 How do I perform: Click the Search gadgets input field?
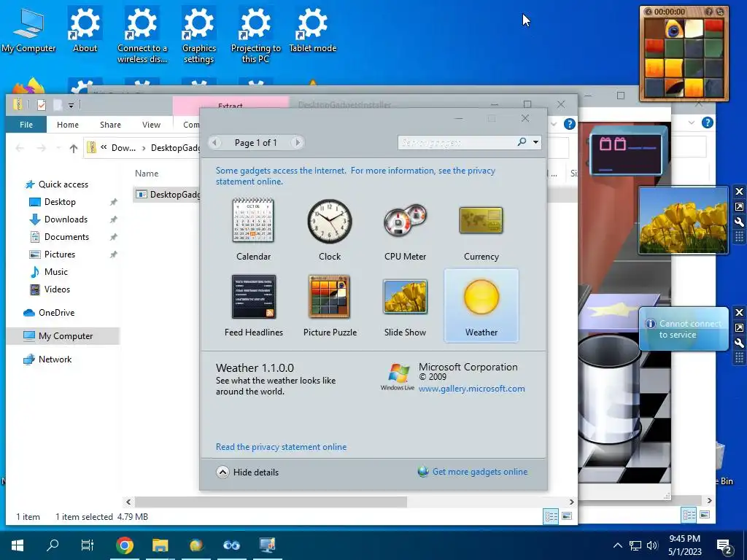tap(457, 142)
